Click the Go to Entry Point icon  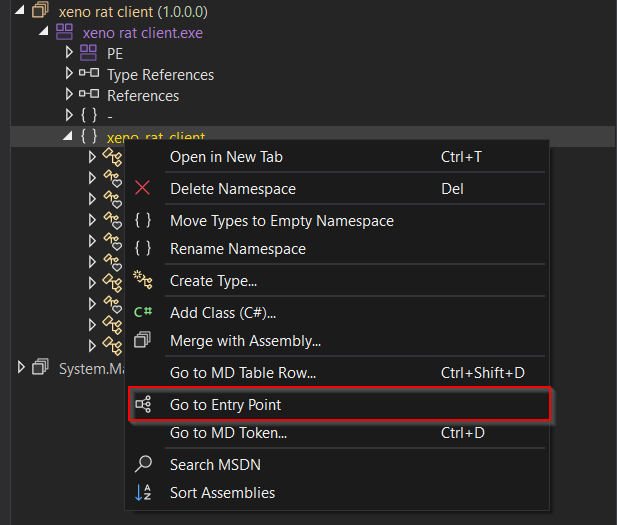[143, 405]
